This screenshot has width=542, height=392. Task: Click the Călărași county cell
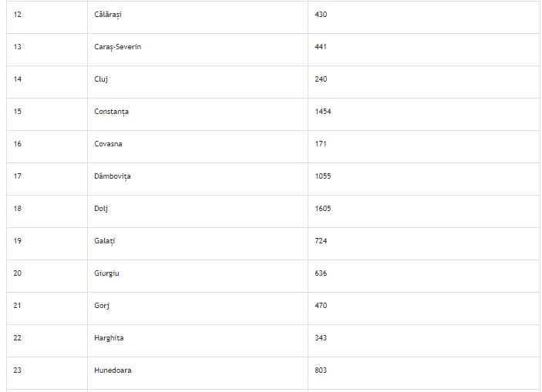coord(107,15)
